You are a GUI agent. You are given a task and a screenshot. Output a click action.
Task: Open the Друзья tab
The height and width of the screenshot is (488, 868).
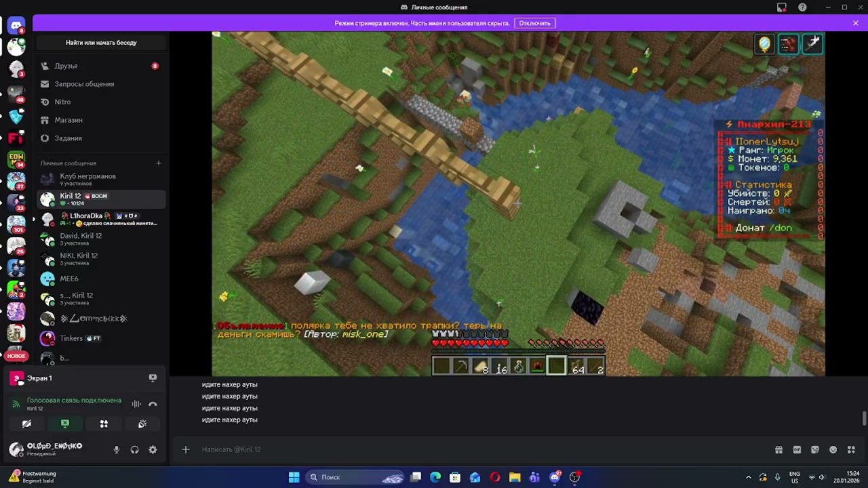101,66
